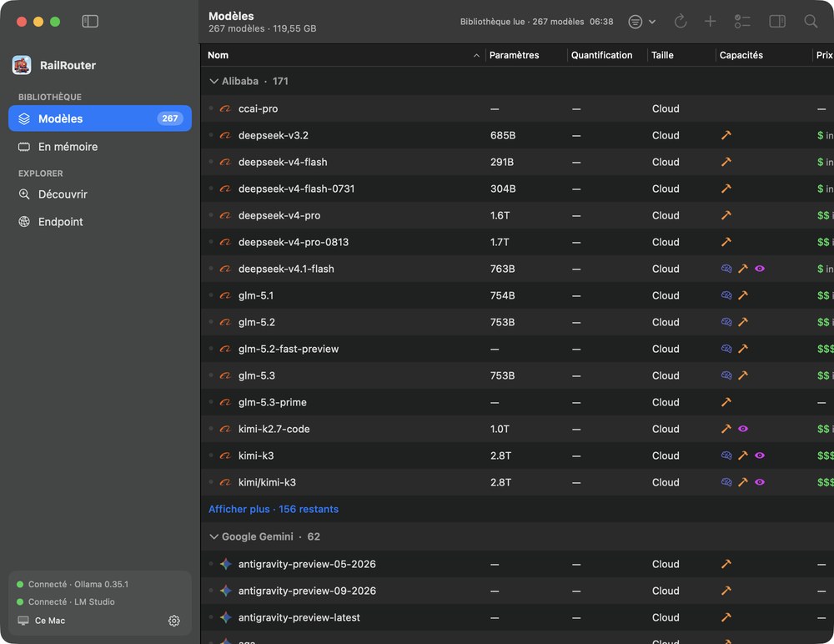
Task: Click the 685B parameters value
Action: tap(503, 135)
